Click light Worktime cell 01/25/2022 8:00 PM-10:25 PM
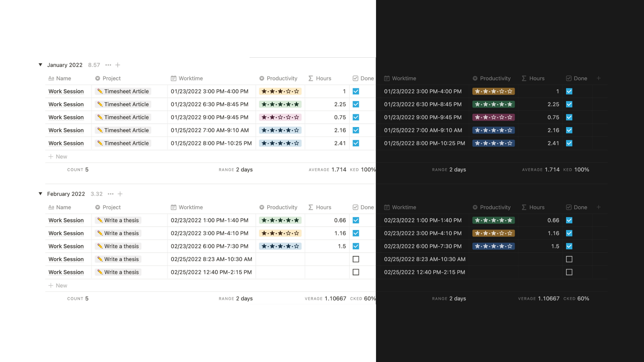 coord(212,143)
